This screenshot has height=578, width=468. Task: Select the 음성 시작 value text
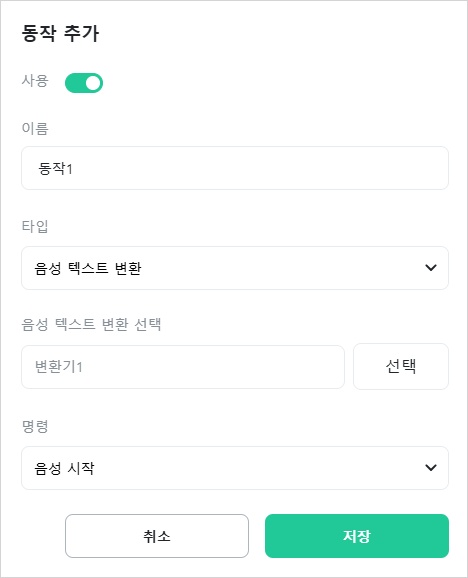click(64, 468)
